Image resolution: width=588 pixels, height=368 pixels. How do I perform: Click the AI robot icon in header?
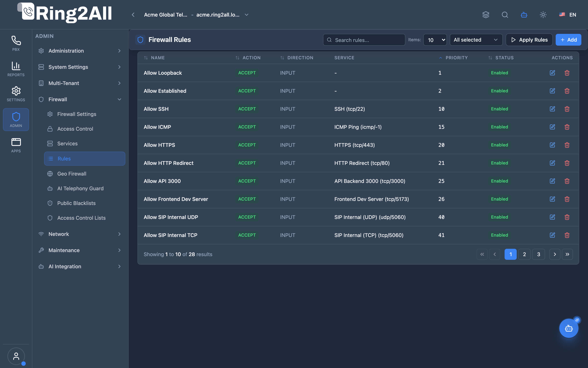(524, 15)
